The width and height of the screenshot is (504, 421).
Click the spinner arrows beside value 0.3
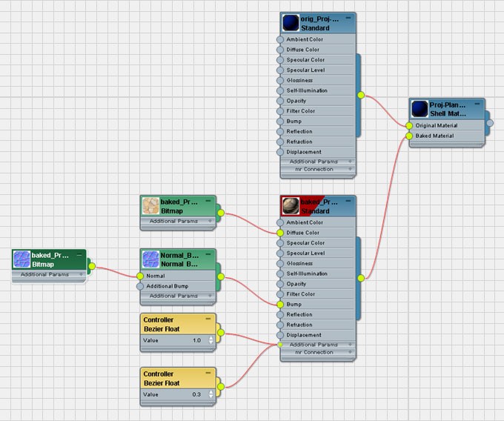pos(210,394)
